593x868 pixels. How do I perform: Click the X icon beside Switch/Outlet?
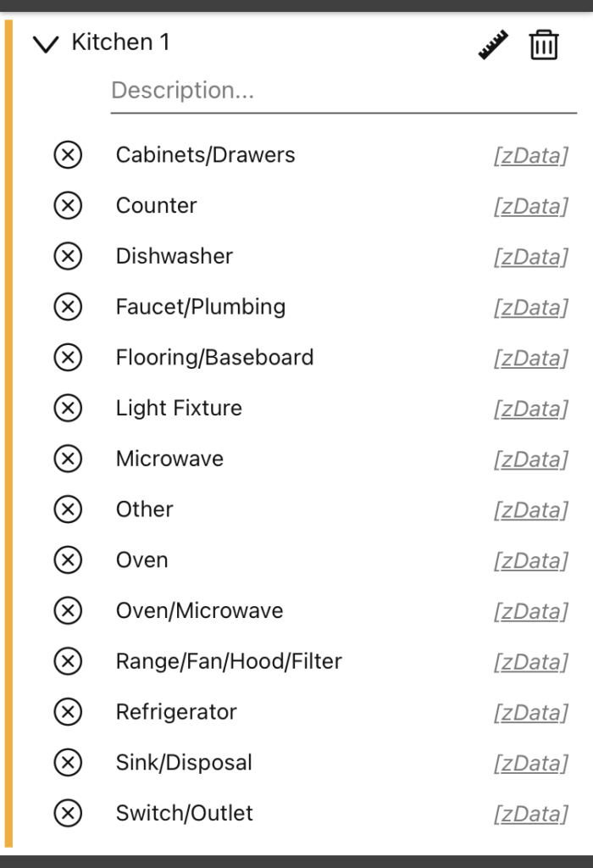coord(68,813)
